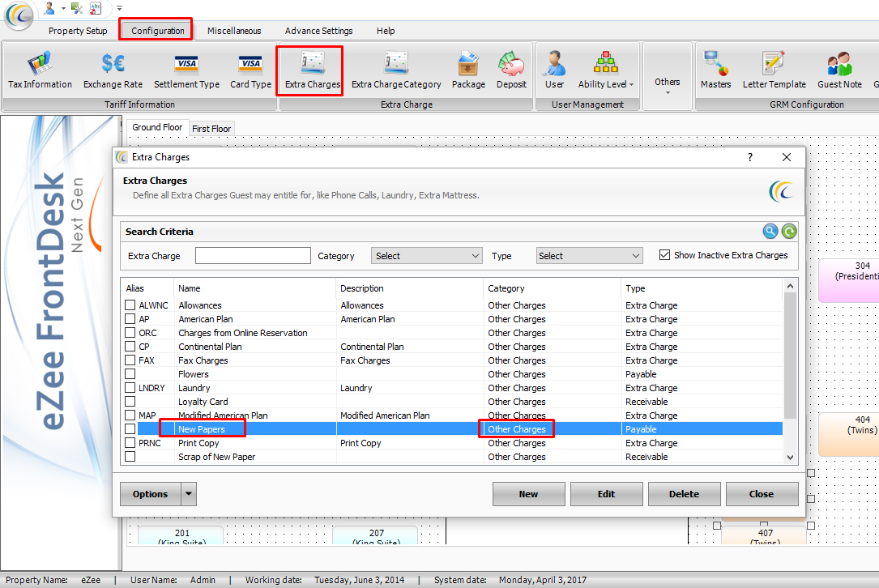The width and height of the screenshot is (879, 588).
Task: Open the Type Select dropdown
Action: [x=589, y=256]
